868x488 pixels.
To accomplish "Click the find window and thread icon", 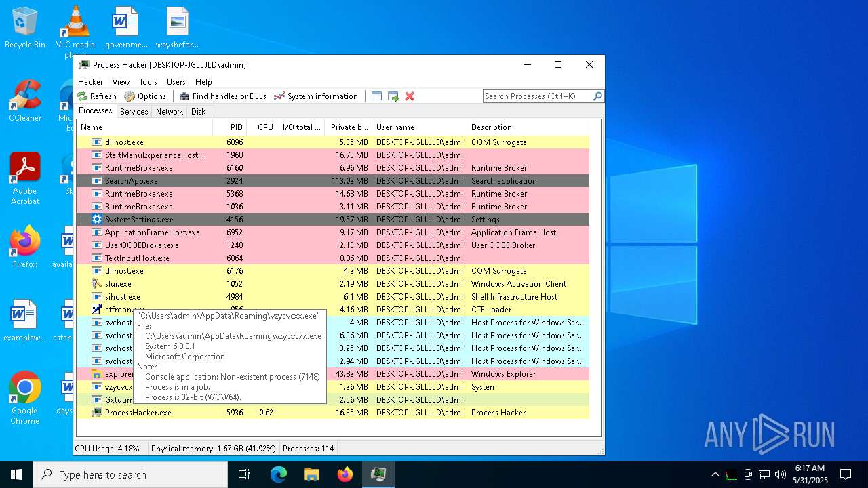I will click(393, 96).
